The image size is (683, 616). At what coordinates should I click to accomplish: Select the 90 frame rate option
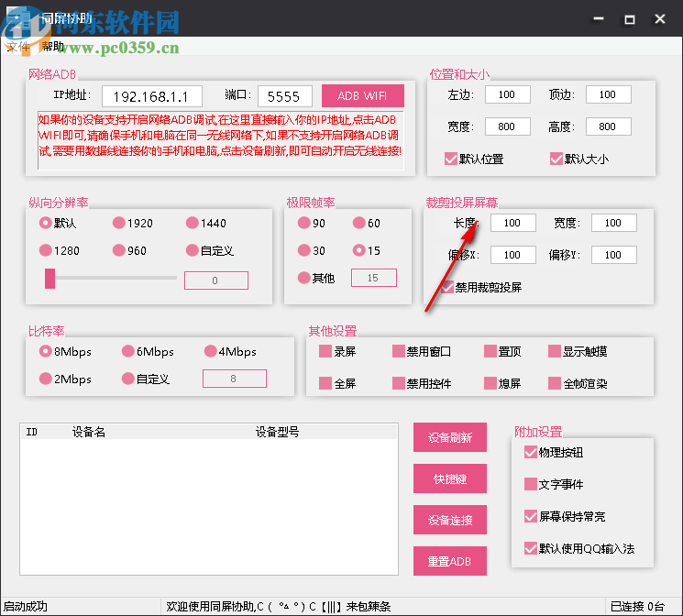click(303, 223)
